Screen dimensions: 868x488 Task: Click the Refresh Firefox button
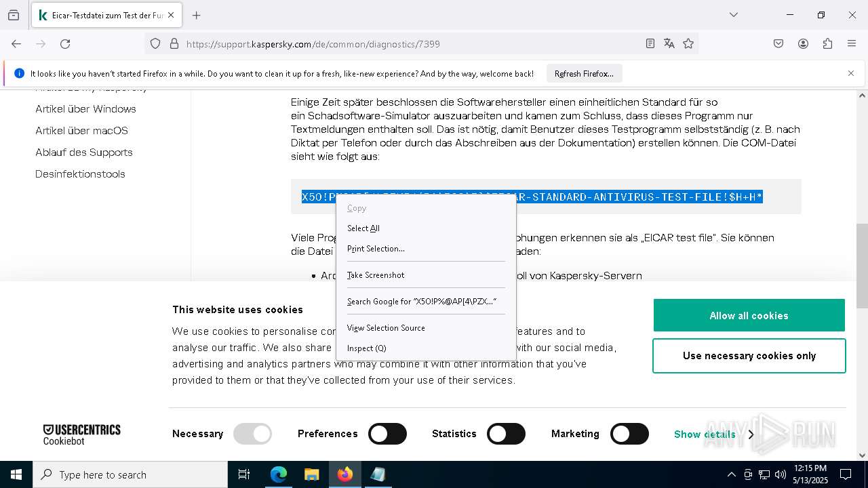tap(584, 73)
